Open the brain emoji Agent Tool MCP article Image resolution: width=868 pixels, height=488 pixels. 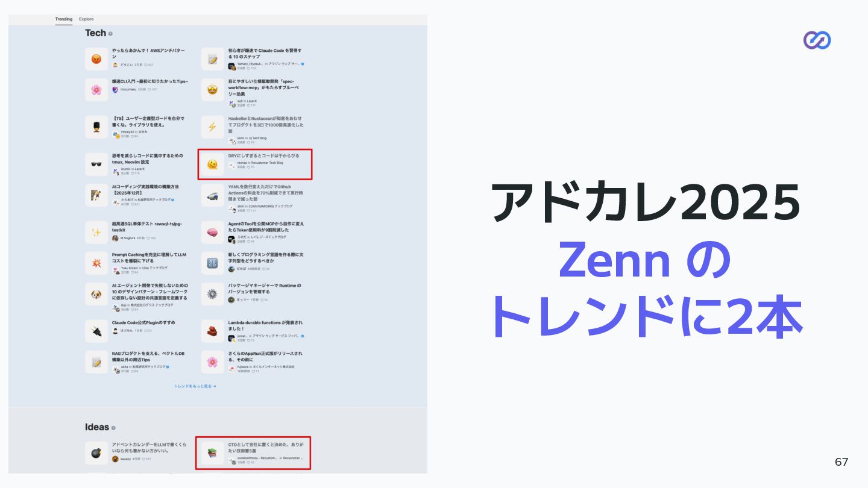click(x=212, y=233)
